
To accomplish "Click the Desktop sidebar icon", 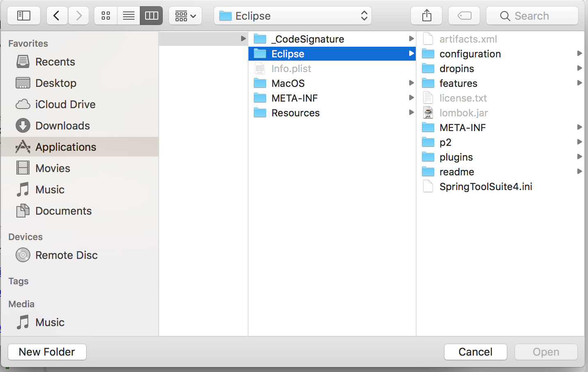I will (x=23, y=83).
